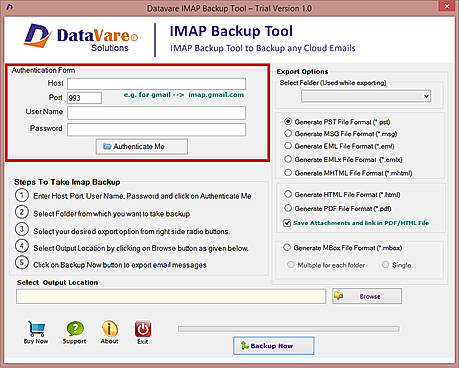
Task: Click the Buy Now cart icon
Action: pyautogui.click(x=36, y=329)
